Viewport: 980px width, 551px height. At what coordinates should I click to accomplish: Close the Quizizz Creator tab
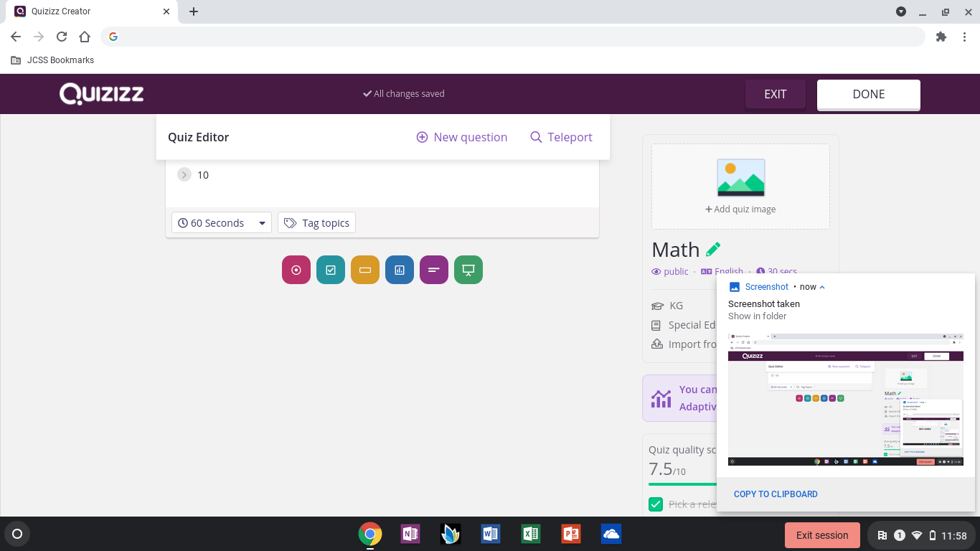(166, 11)
